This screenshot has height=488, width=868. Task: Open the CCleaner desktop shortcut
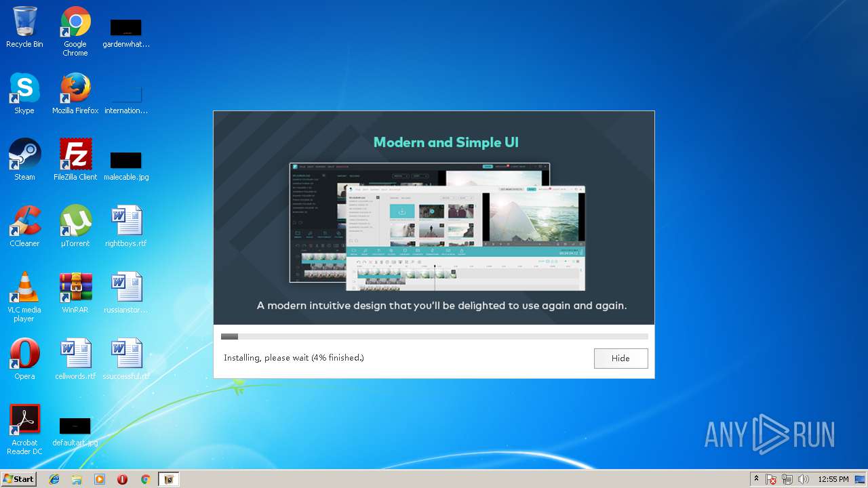pos(24,226)
